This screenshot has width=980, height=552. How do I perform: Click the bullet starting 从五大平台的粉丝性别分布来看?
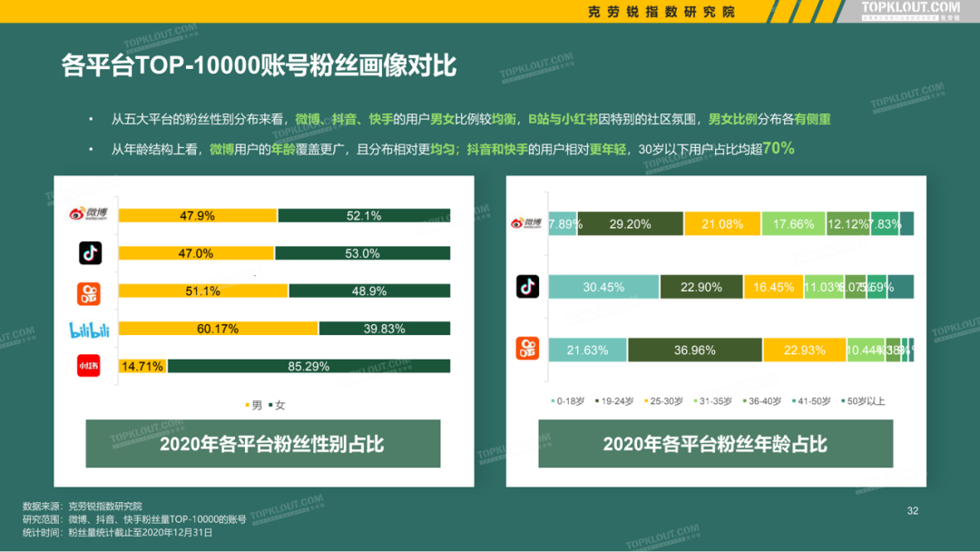471,119
